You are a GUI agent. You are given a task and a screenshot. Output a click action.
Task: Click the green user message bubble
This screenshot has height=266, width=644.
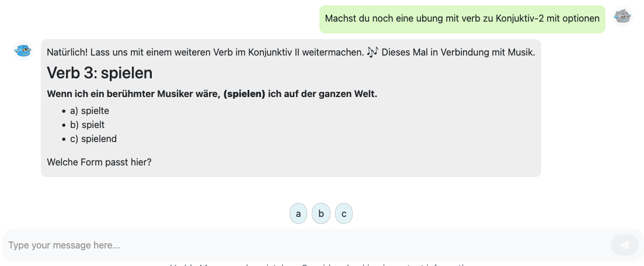(462, 19)
